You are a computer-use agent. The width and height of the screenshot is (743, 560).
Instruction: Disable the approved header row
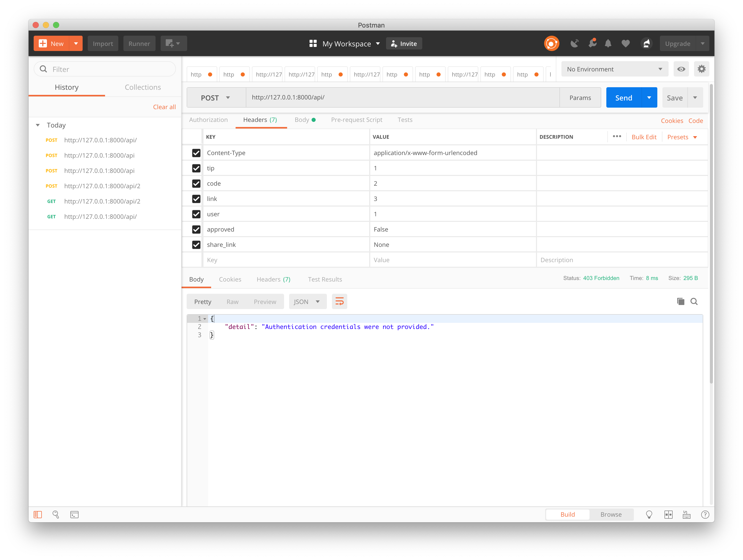click(196, 230)
